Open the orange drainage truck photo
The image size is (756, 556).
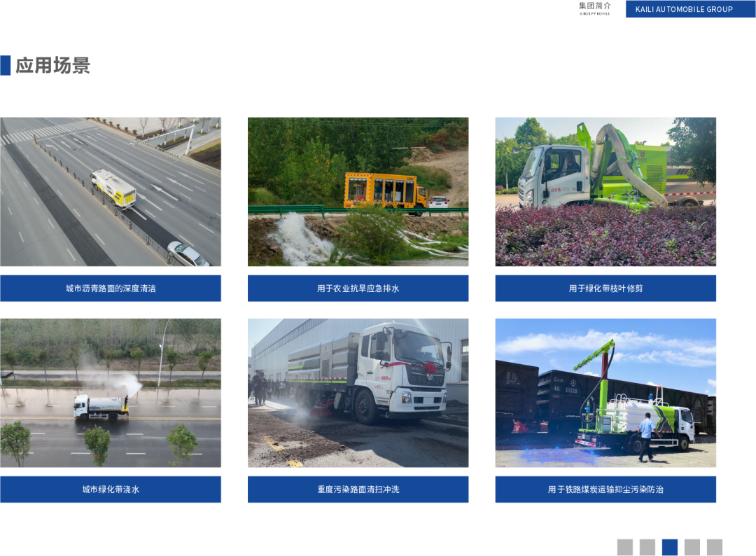pyautogui.click(x=358, y=192)
